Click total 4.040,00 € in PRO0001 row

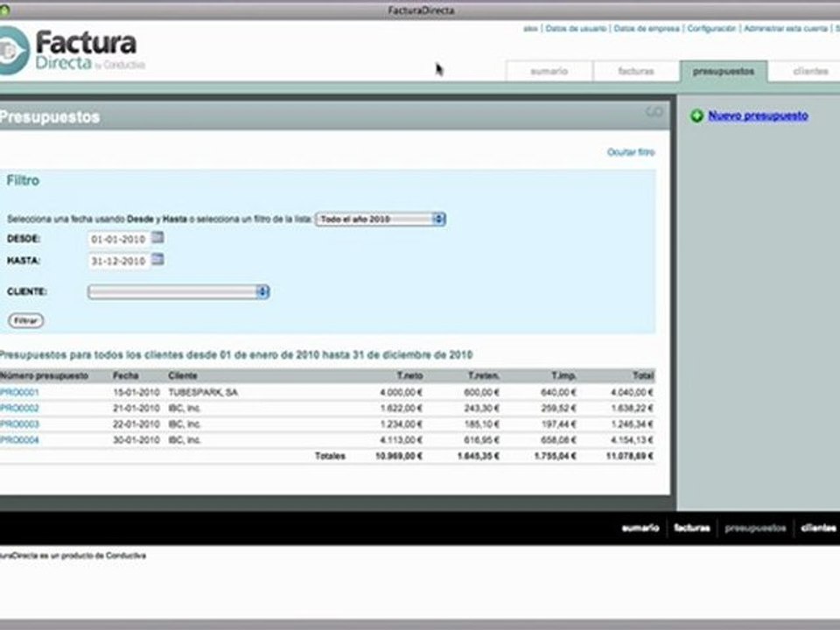(x=632, y=393)
